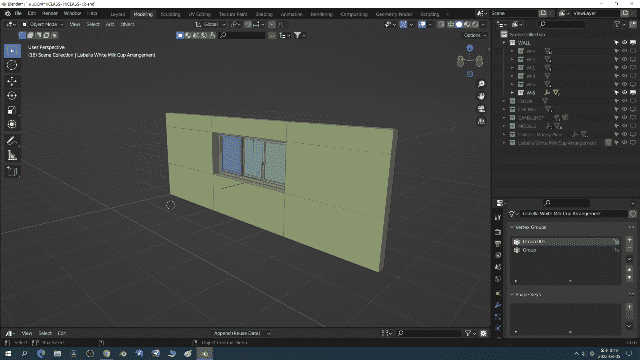Expand the WALL collection tree

[504, 42]
